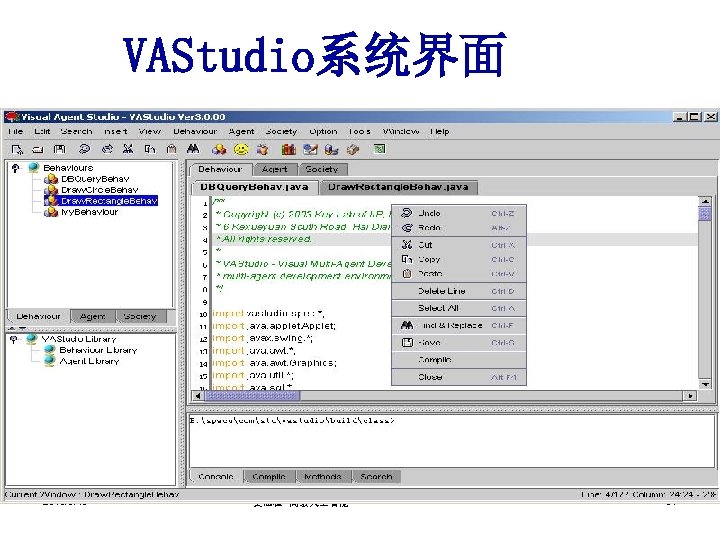Image resolution: width=720 pixels, height=540 pixels.
Task: Select DrawRectangleBehav tree item
Action: click(x=109, y=201)
